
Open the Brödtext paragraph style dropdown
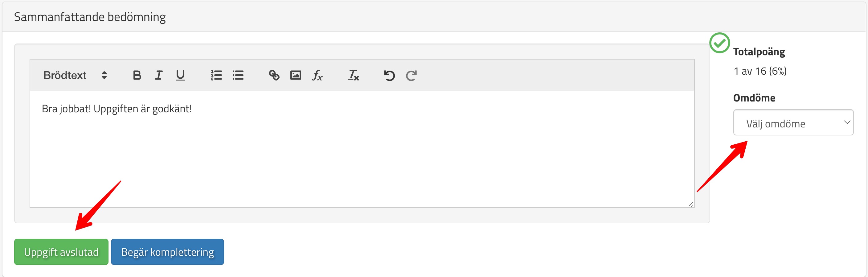point(75,75)
